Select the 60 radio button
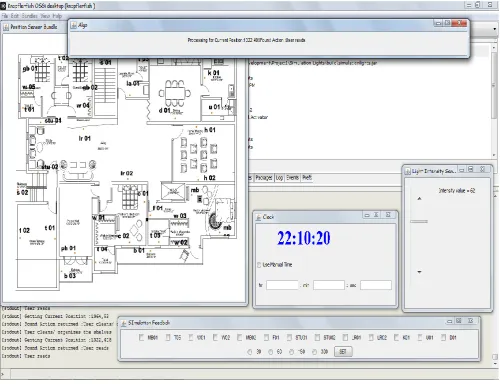The height and width of the screenshot is (384, 500). [x=271, y=352]
